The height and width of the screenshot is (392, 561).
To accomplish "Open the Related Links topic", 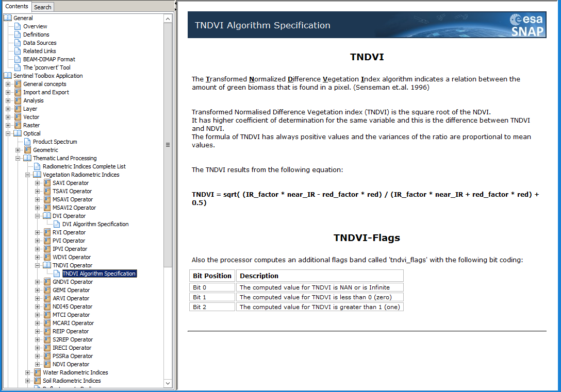I will pos(39,51).
